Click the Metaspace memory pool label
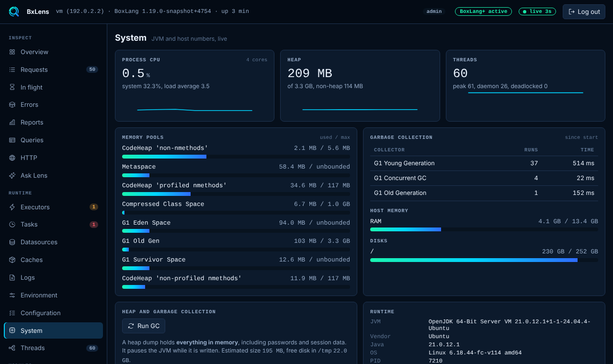 (139, 167)
